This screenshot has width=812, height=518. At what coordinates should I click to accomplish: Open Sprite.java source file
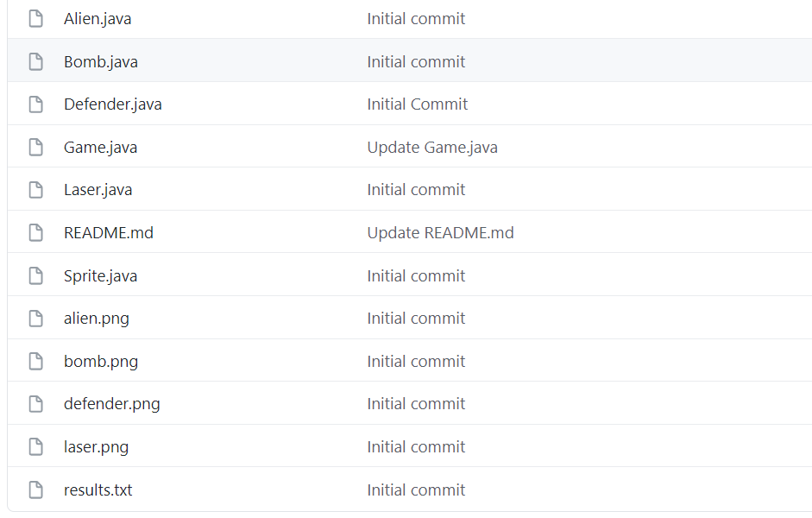pos(100,275)
